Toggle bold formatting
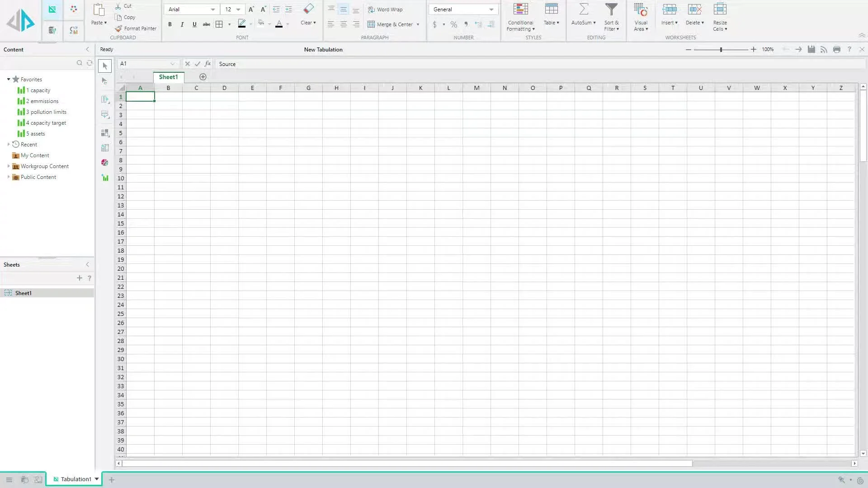Image resolution: width=868 pixels, height=488 pixels. (170, 24)
